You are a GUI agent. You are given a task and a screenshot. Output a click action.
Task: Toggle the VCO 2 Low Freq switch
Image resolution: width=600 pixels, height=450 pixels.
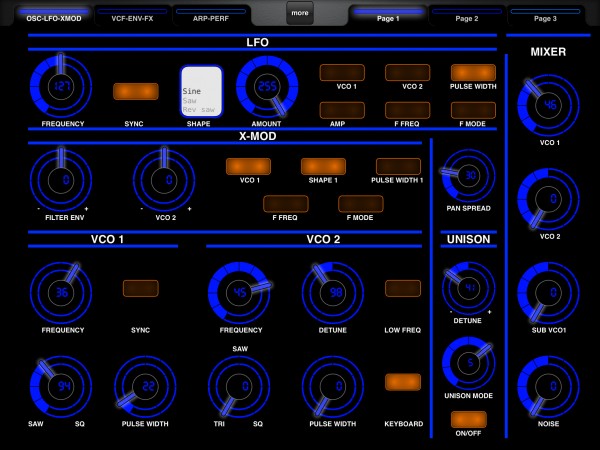tap(403, 288)
